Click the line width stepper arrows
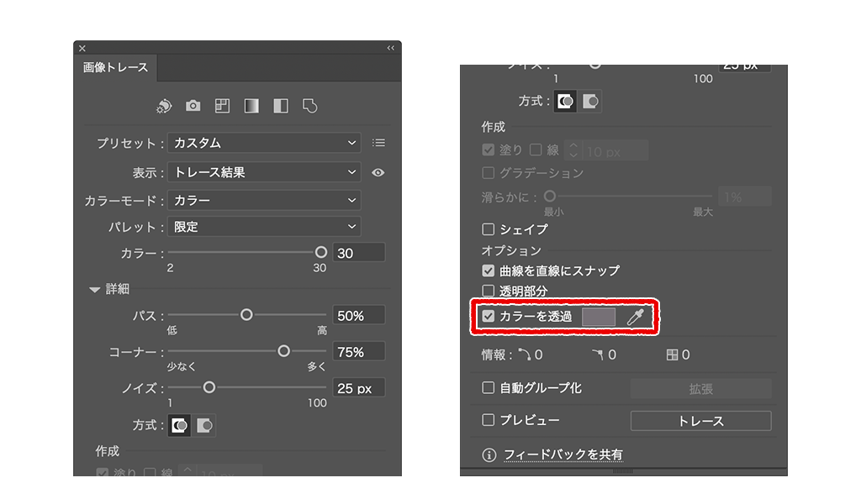This screenshot has width=861, height=504. click(x=573, y=150)
